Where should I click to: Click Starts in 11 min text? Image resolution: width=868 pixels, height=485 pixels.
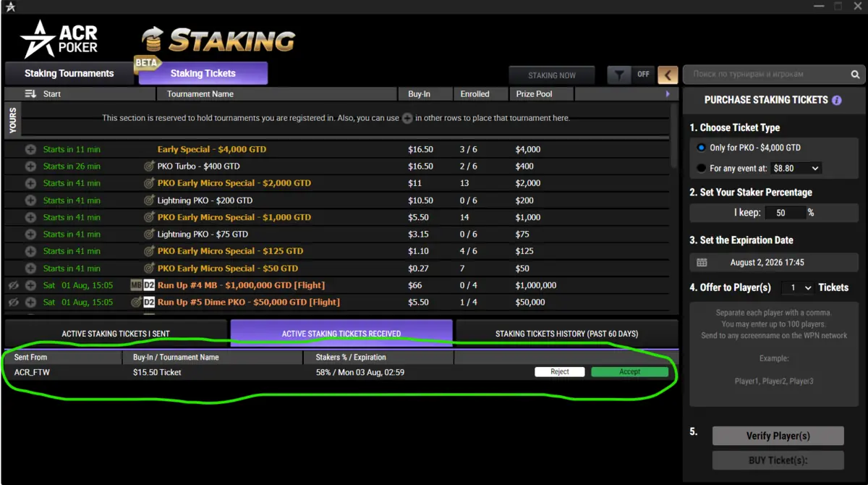click(x=72, y=149)
